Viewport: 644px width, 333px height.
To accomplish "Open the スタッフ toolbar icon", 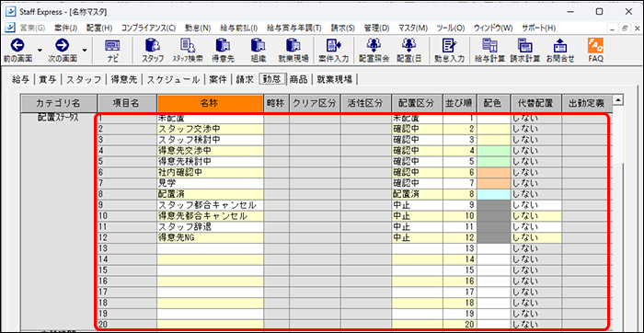I will [x=153, y=45].
